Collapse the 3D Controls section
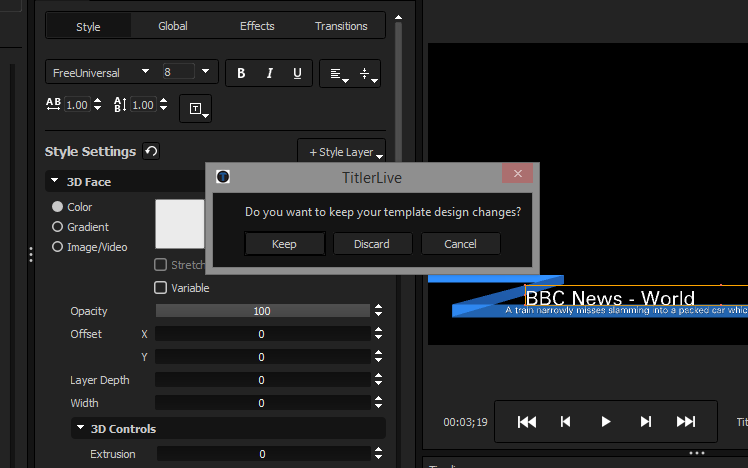The width and height of the screenshot is (748, 468). [x=79, y=429]
